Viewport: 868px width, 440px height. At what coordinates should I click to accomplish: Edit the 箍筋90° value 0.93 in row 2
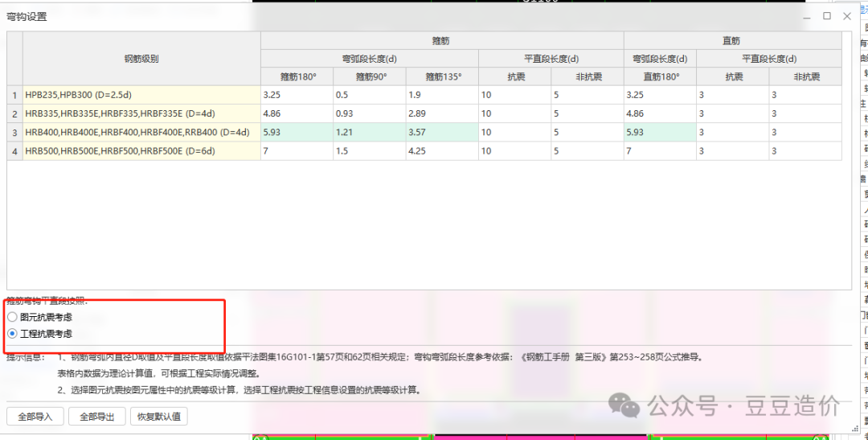point(369,113)
